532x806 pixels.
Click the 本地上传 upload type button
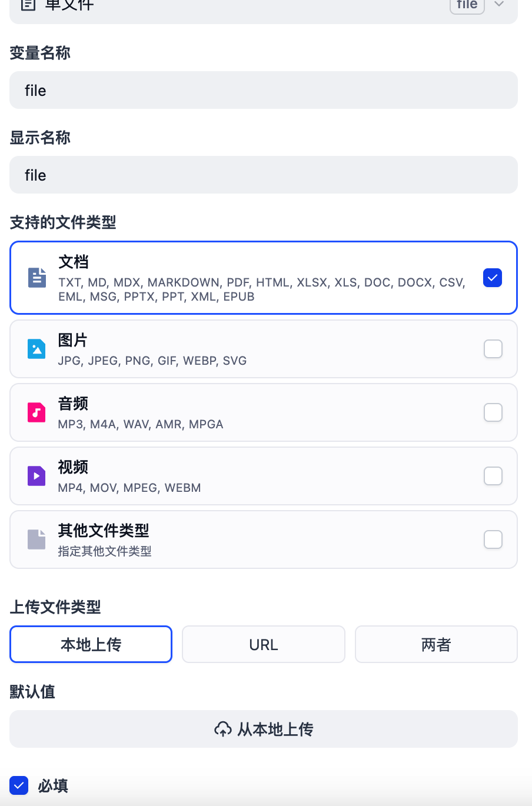(91, 644)
